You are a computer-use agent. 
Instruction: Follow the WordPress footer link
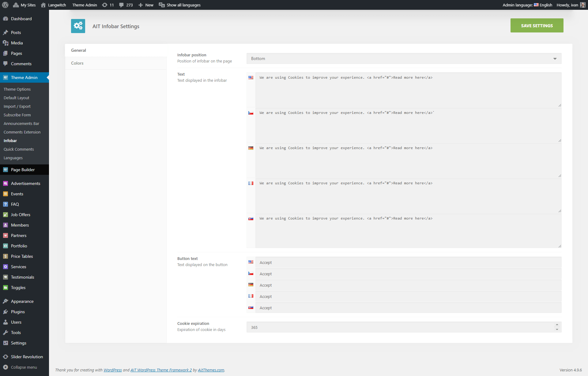click(113, 370)
